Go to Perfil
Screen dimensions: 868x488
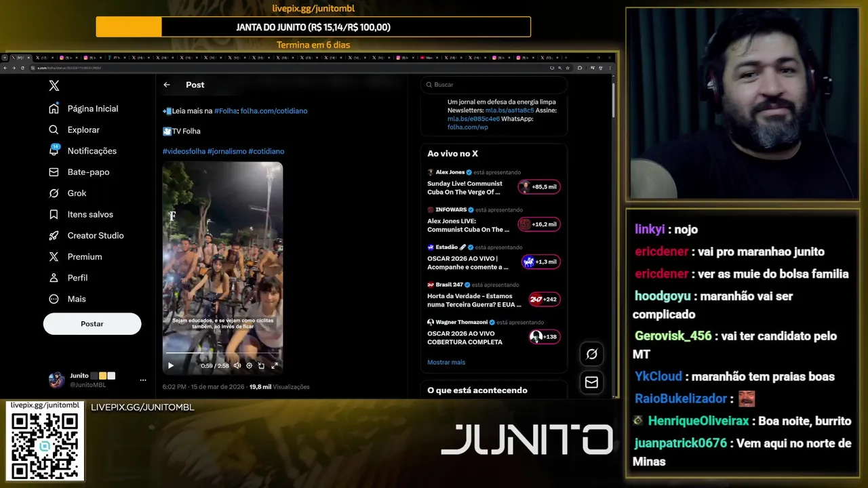click(x=68, y=278)
